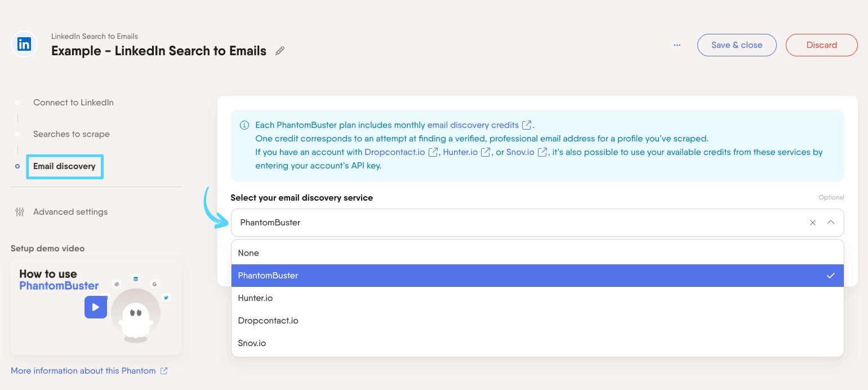Play the setup demo video

tap(96, 307)
